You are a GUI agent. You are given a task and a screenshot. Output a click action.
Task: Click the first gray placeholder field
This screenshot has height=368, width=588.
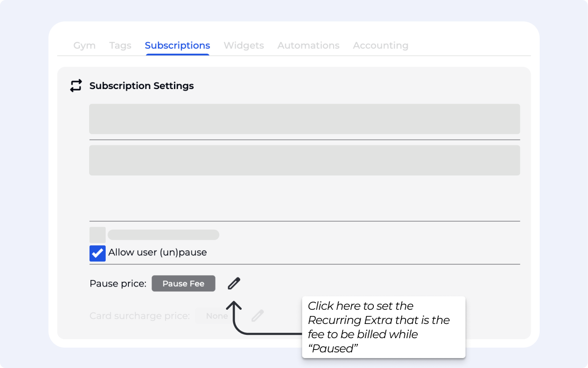point(304,119)
